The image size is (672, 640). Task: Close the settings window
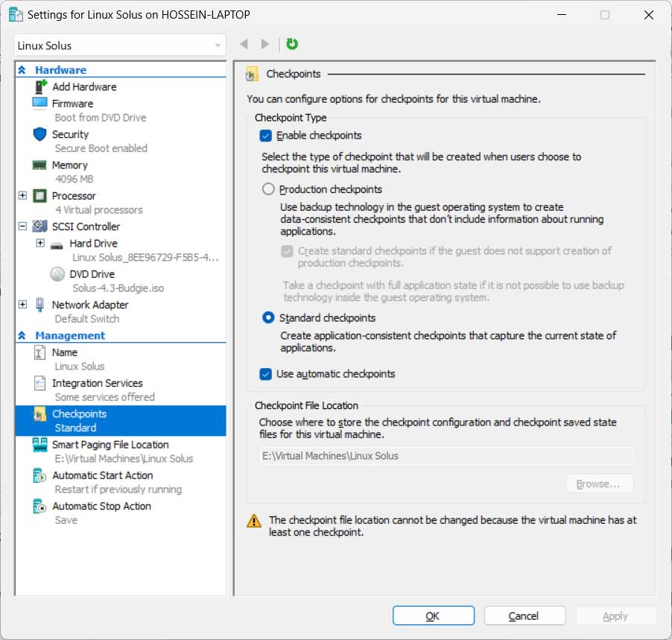pyautogui.click(x=648, y=15)
